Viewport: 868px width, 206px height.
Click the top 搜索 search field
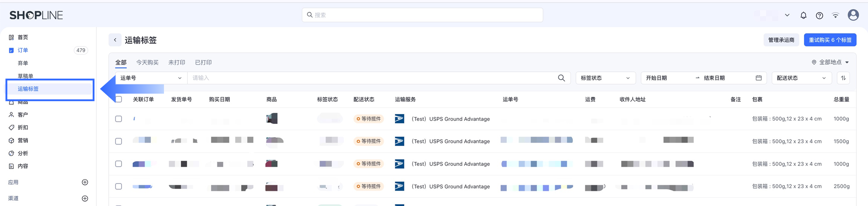click(422, 15)
